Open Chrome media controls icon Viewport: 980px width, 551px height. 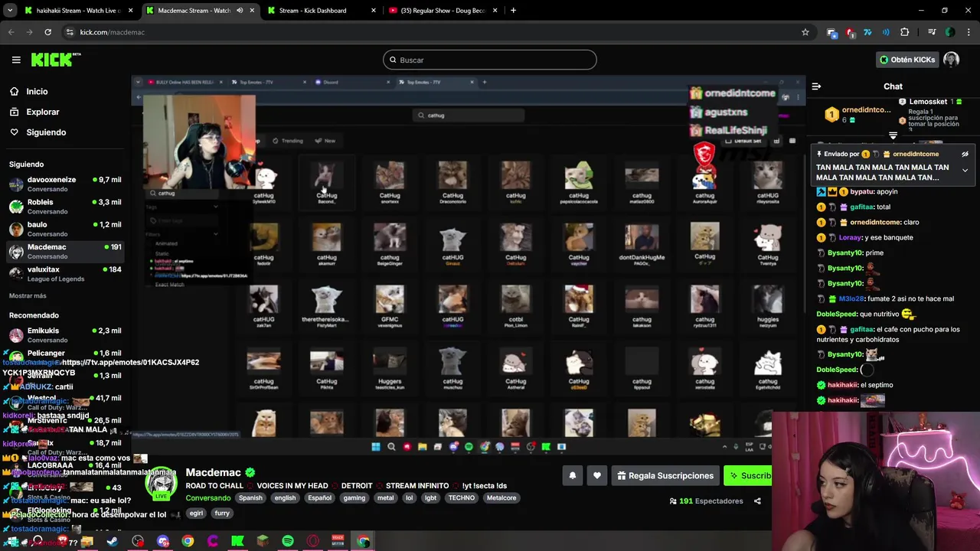(x=932, y=32)
